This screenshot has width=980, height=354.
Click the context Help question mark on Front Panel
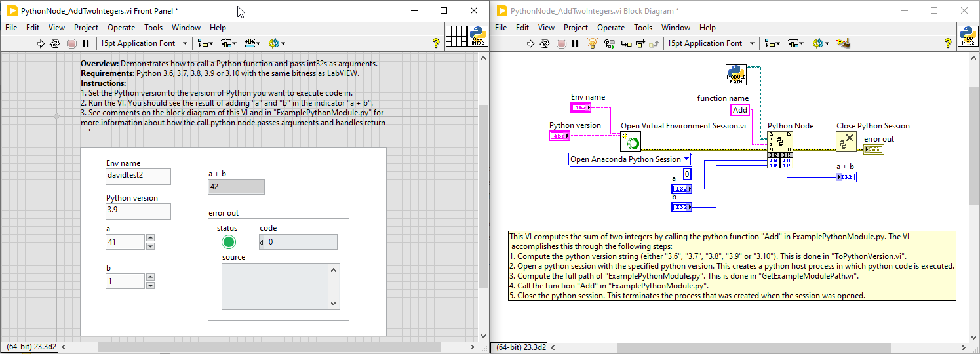436,43
